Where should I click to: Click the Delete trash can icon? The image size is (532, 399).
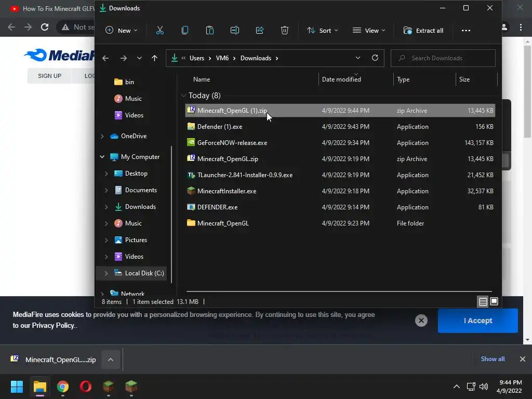[285, 31]
